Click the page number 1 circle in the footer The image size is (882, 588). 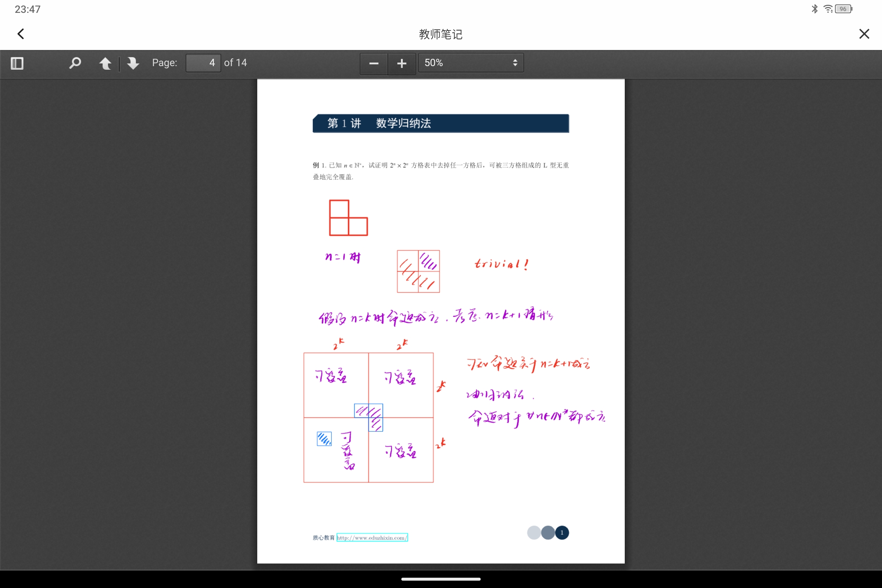562,533
